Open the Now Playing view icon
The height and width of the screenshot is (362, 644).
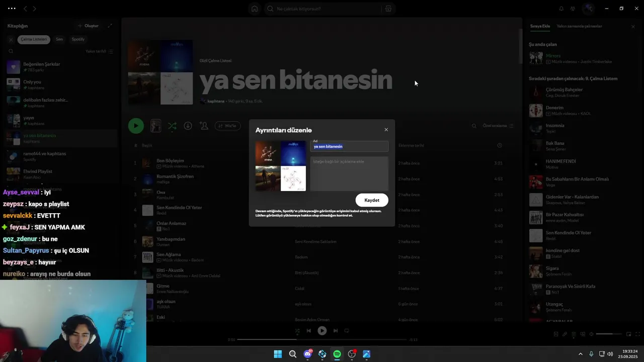pos(556,334)
